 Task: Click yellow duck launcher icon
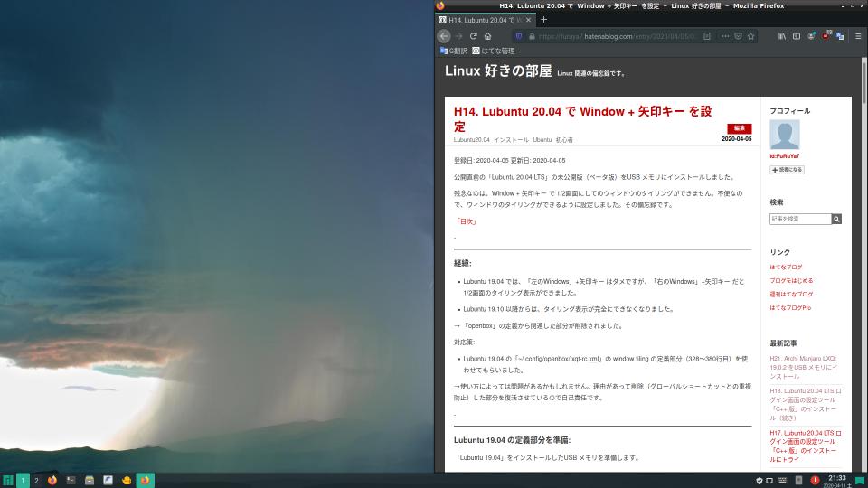pyautogui.click(x=127, y=480)
